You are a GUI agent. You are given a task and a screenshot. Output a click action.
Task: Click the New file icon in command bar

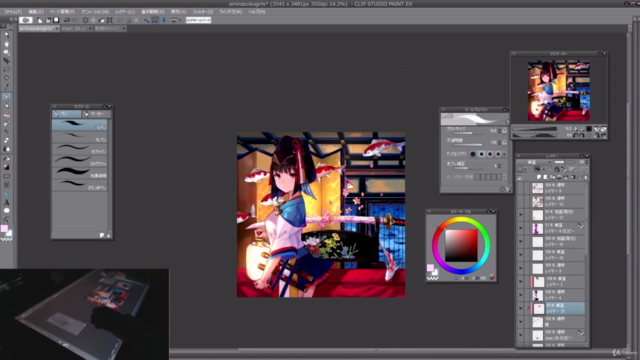tap(40, 20)
